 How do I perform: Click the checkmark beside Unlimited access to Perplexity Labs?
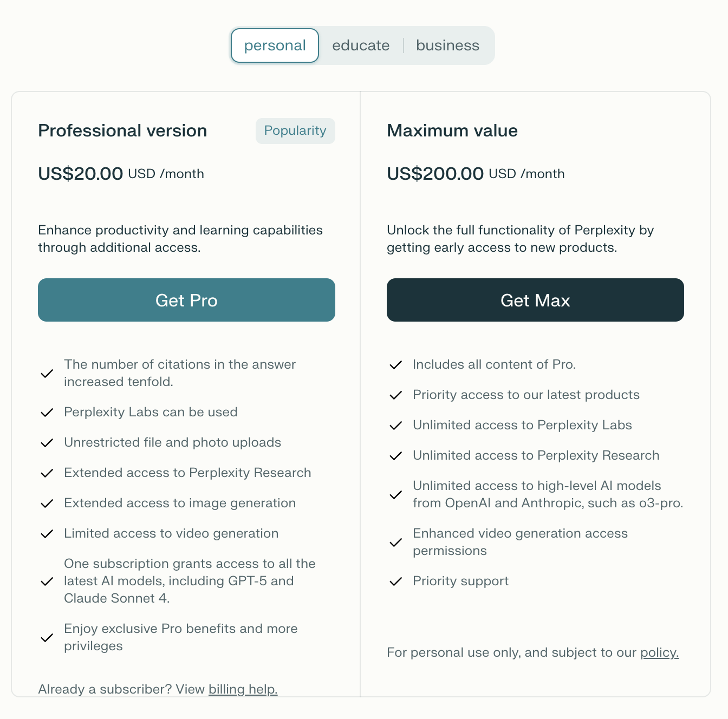tap(396, 425)
